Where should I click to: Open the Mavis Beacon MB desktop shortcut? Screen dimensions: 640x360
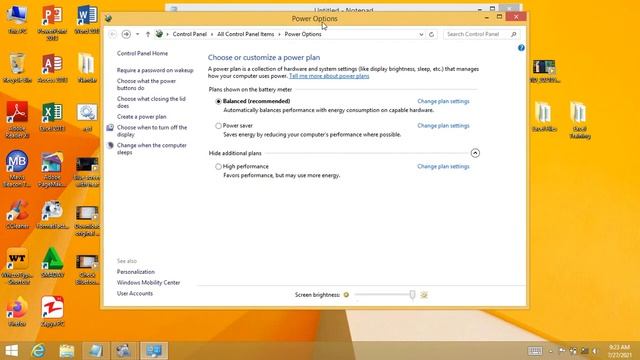click(17, 169)
